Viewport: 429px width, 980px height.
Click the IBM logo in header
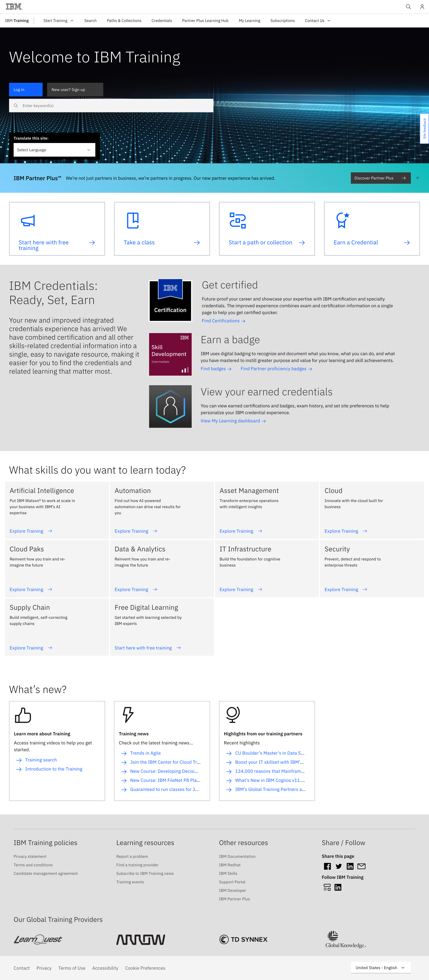click(14, 7)
